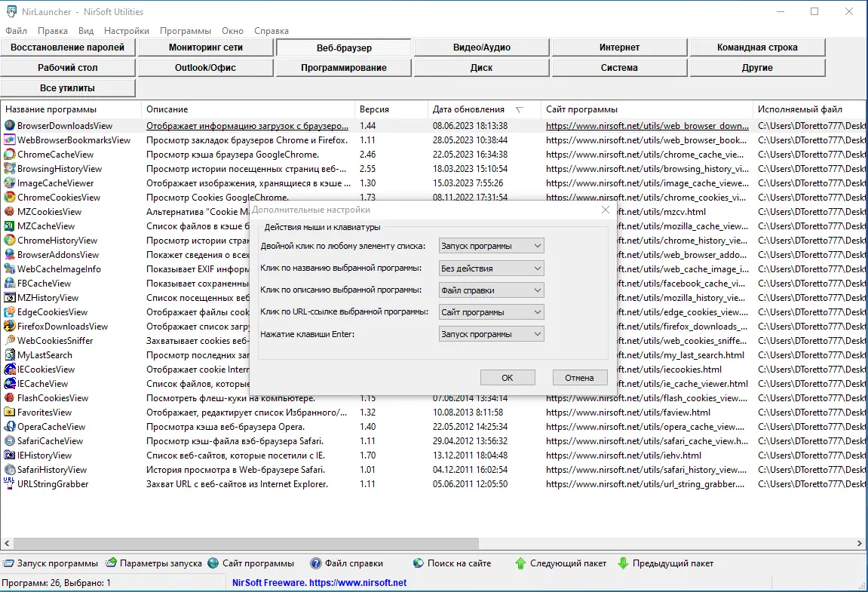Screen dimensions: 868x592
Task: Click the FBCacheView program icon
Action: (x=9, y=284)
